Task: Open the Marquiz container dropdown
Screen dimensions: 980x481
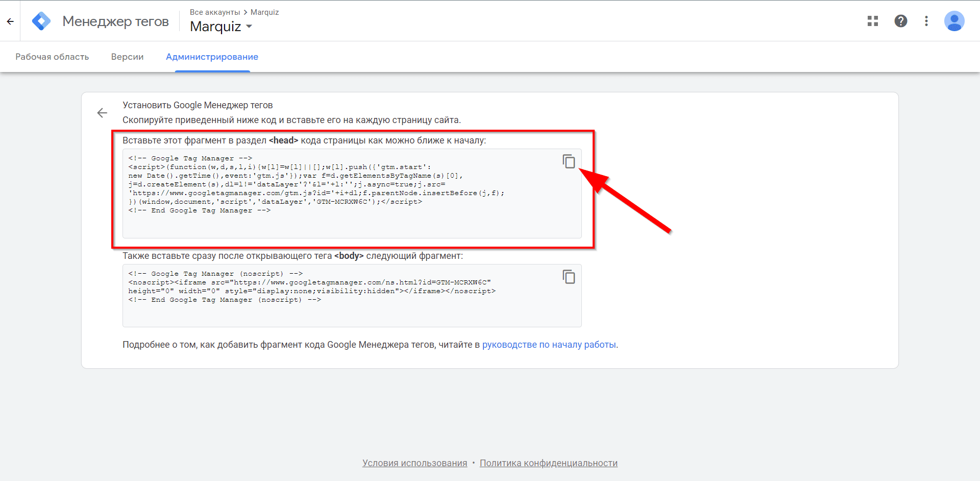Action: click(221, 27)
